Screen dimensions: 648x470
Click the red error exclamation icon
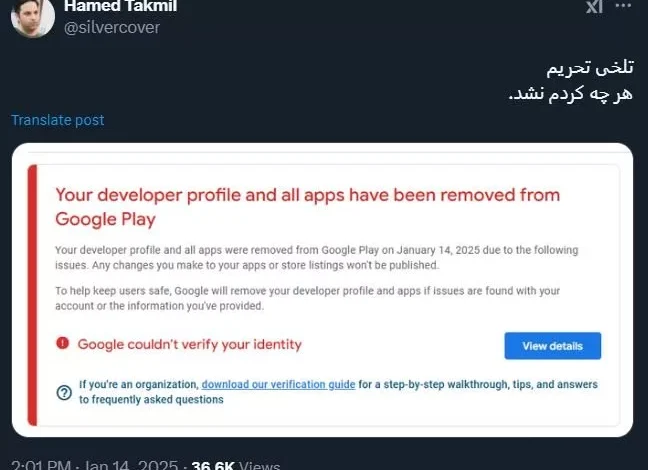(63, 344)
